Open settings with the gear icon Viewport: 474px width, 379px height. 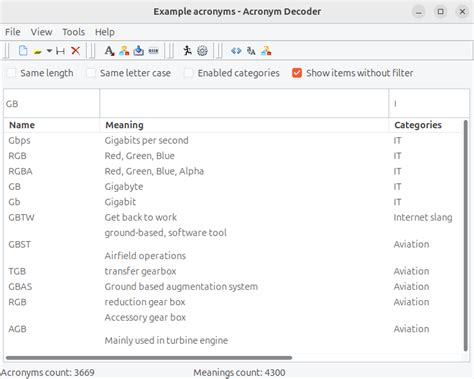[x=202, y=51]
